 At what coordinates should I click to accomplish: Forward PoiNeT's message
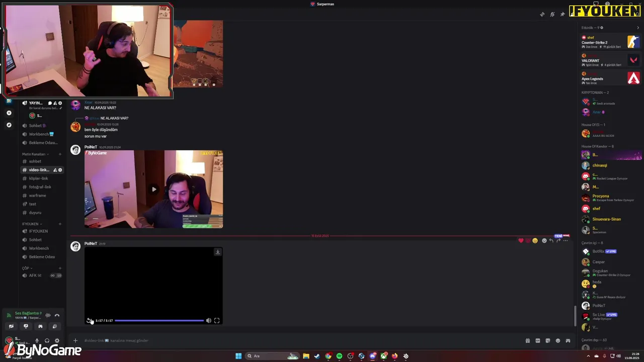coord(558,241)
